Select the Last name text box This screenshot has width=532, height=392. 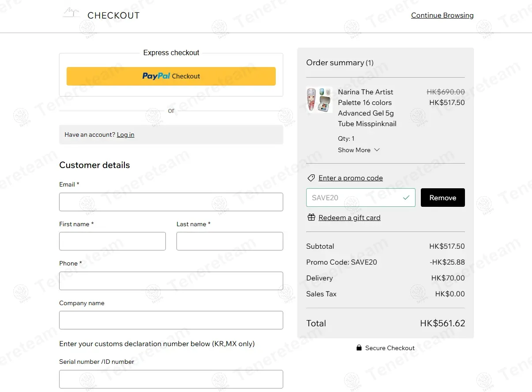229,241
